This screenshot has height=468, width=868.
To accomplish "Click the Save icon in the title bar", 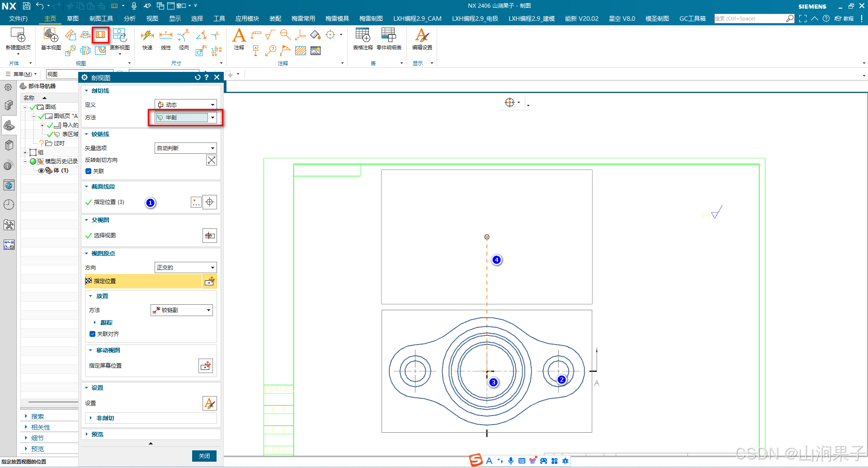I will coord(27,6).
